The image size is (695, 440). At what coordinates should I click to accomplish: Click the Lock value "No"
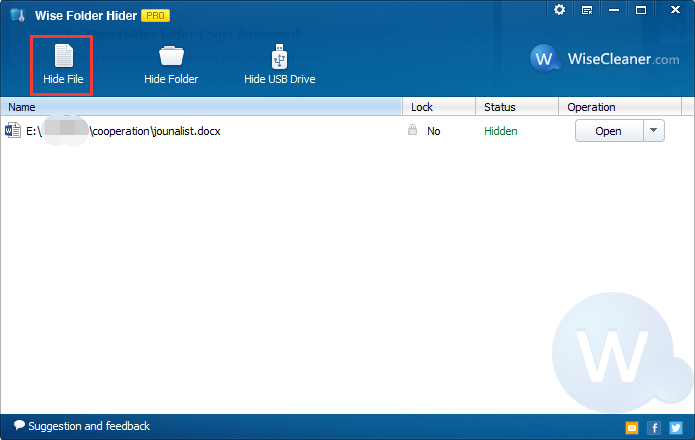(x=433, y=131)
